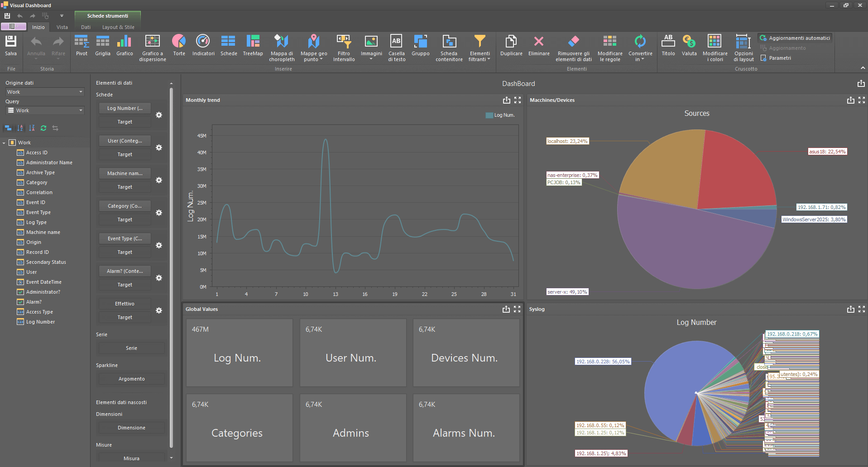Select the Alarms Num. card

466,428
